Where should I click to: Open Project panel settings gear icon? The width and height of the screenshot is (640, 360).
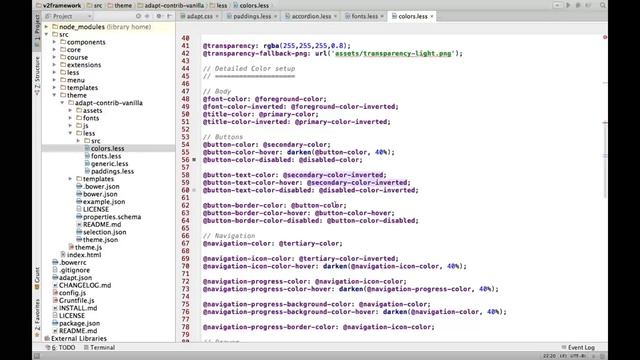159,16
